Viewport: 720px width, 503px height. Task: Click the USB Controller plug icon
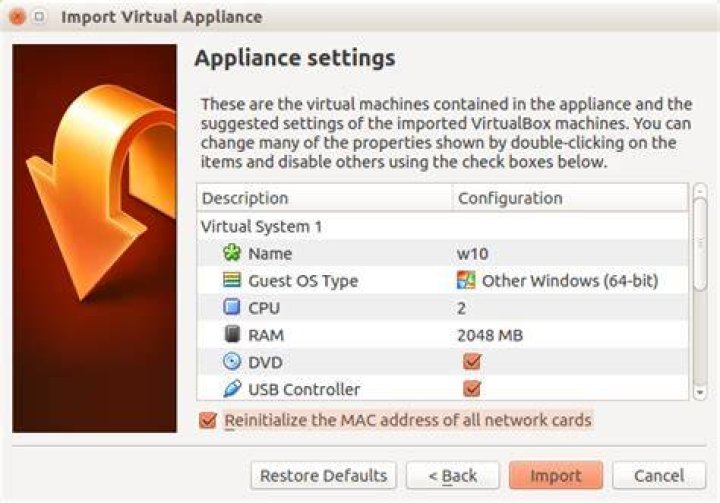pyautogui.click(x=232, y=389)
